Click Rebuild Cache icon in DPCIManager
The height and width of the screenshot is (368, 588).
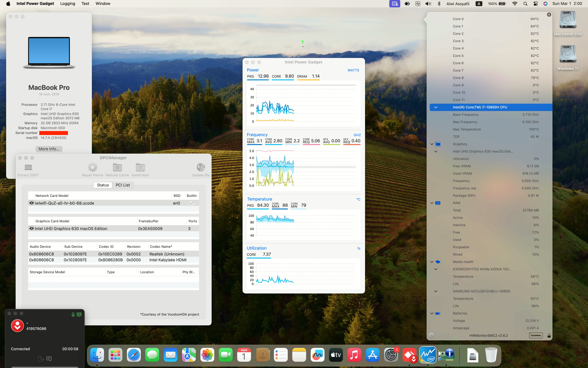(x=117, y=167)
